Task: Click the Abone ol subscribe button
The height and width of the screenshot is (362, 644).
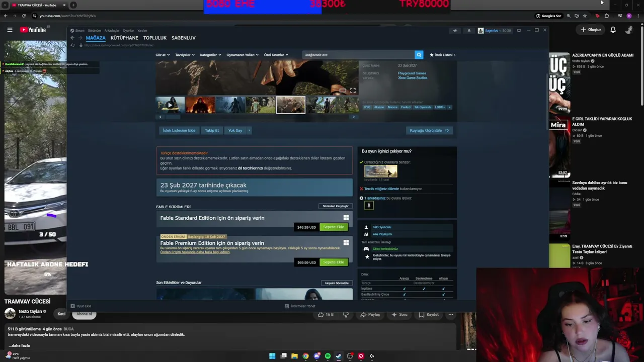Action: tap(85, 314)
